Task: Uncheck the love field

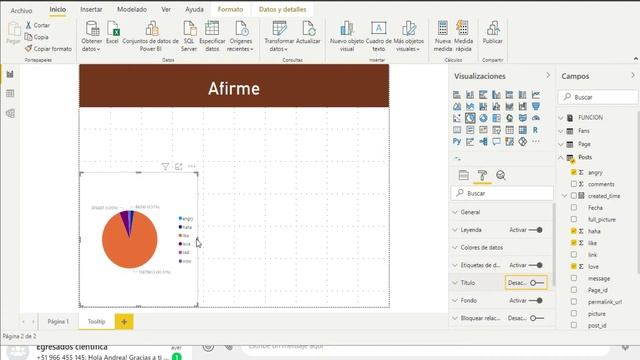Action: pyautogui.click(x=573, y=266)
